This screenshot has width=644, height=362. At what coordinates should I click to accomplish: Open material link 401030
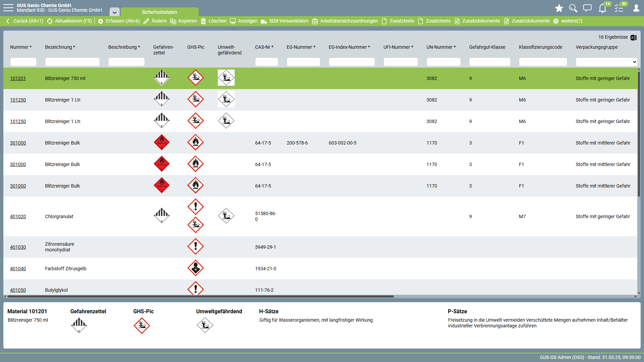[18, 247]
